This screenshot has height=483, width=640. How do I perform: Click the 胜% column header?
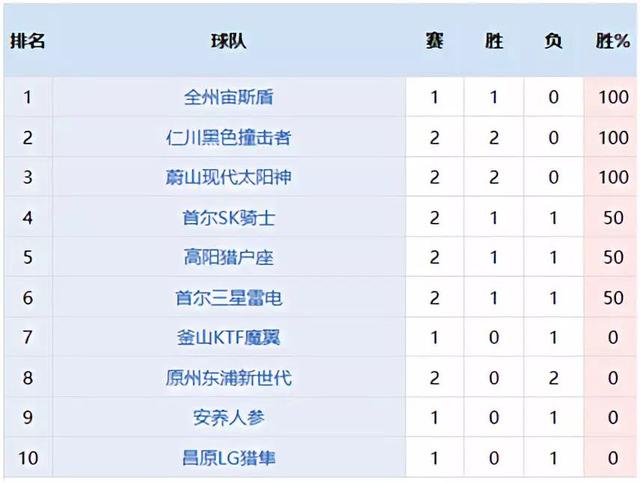pos(612,43)
